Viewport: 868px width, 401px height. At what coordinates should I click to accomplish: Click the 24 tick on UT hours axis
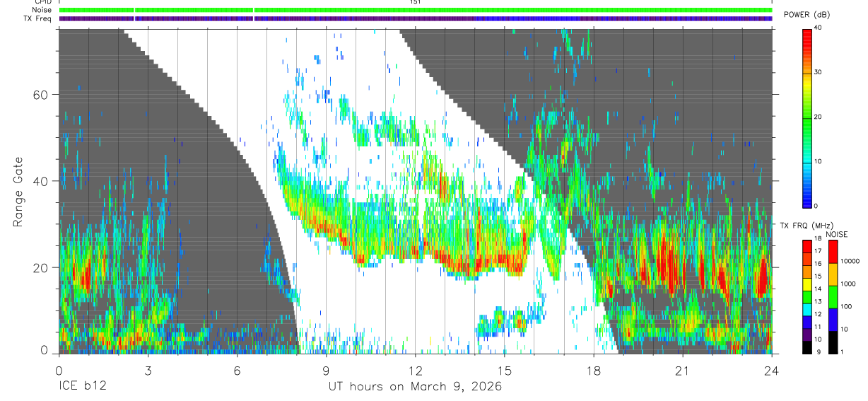pyautogui.click(x=771, y=370)
